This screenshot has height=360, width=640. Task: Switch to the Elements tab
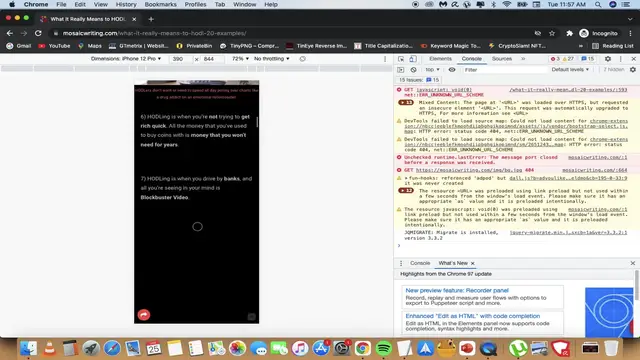click(x=440, y=59)
